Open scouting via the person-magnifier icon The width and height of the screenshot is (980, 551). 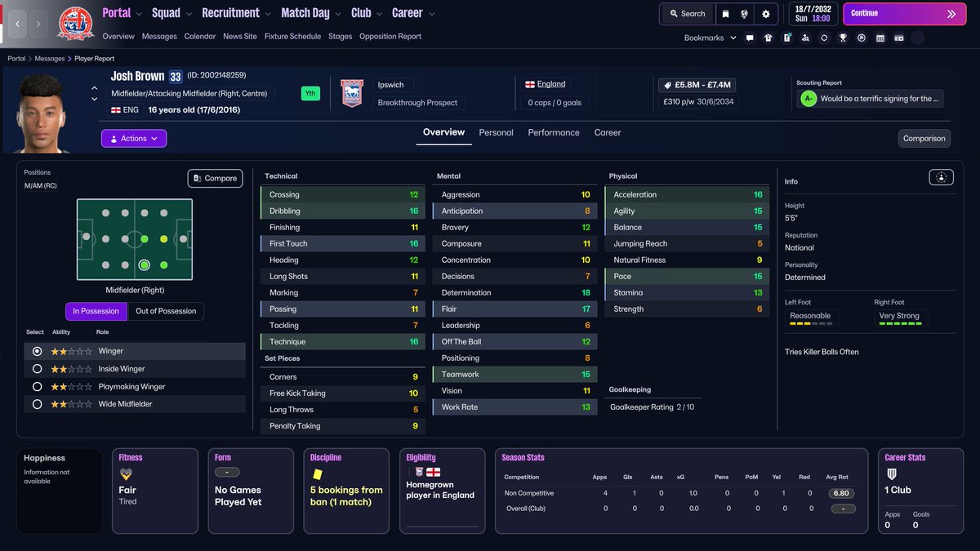click(805, 37)
